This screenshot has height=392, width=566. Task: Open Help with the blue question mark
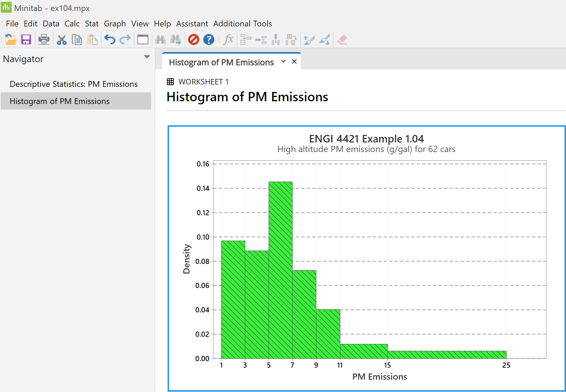tap(209, 40)
